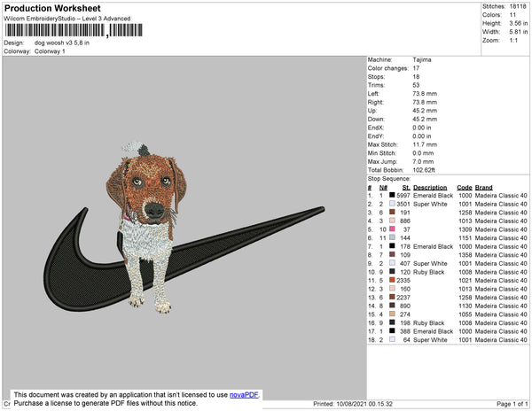Select the Color changes value 17
532x411 pixels.
click(x=417, y=68)
